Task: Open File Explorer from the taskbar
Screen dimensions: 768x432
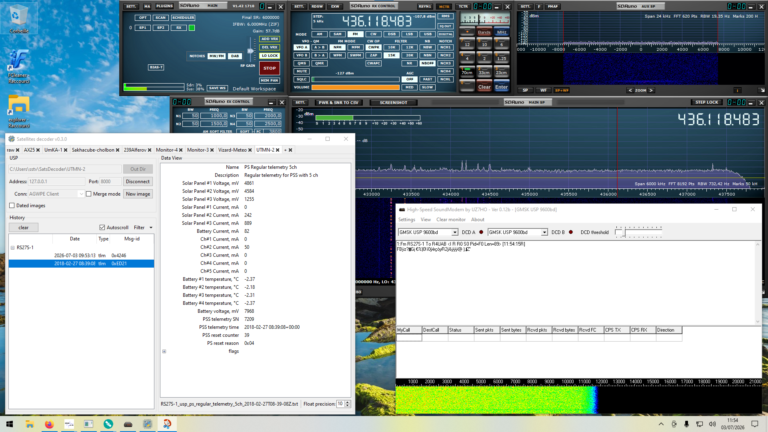Action: [29, 424]
